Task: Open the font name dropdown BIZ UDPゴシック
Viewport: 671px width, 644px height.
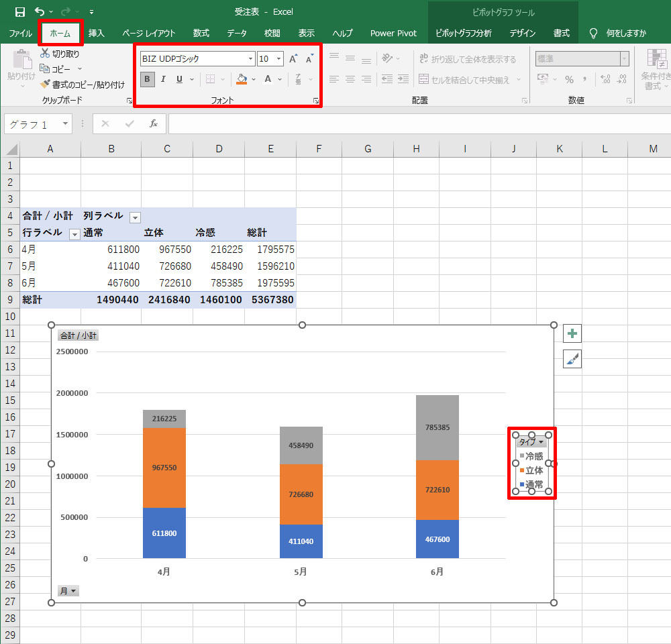Action: [251, 58]
